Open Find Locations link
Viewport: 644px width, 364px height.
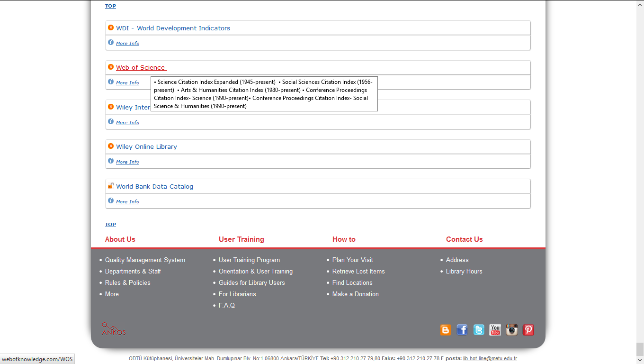[352, 283]
